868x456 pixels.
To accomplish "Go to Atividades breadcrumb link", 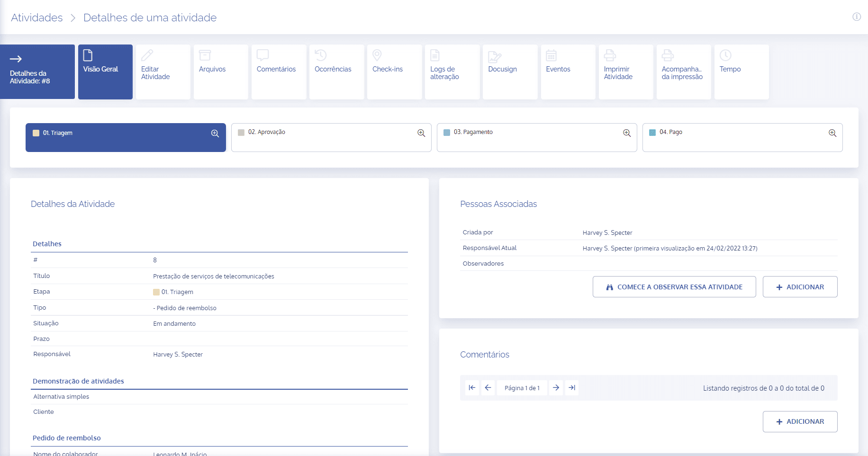I will point(37,18).
